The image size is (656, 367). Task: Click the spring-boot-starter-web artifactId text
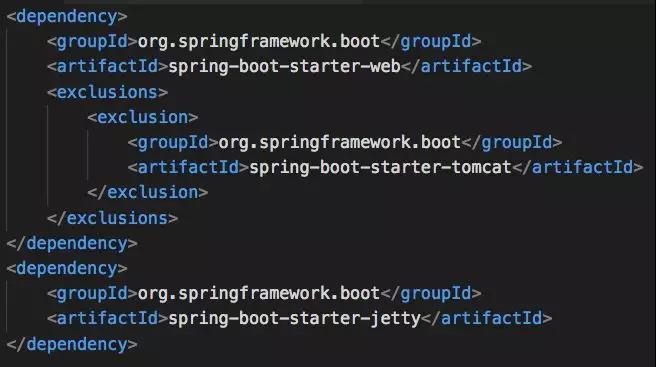pos(284,67)
